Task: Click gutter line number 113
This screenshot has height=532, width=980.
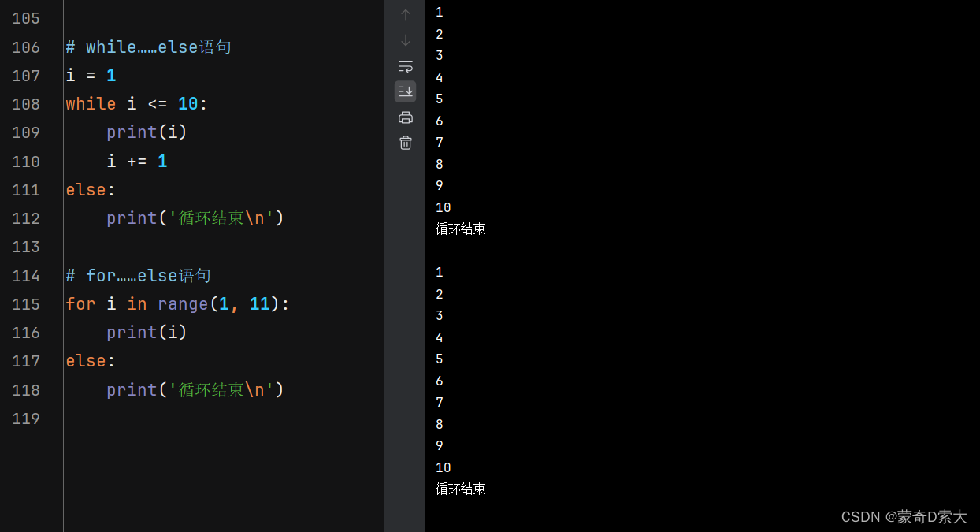Action: point(26,247)
